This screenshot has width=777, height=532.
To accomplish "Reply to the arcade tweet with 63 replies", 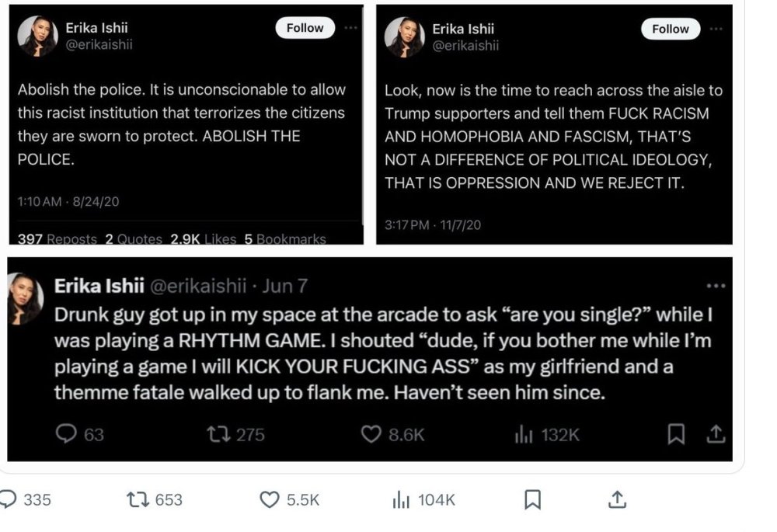I will 68,434.
